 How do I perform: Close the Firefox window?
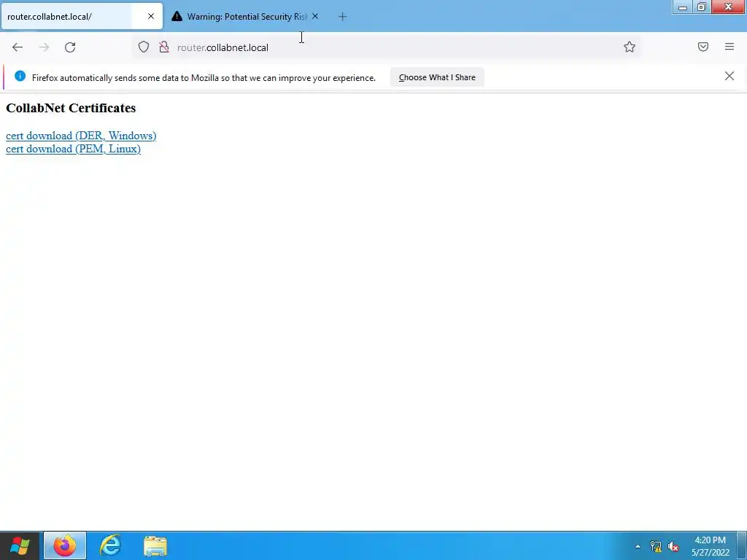728,7
